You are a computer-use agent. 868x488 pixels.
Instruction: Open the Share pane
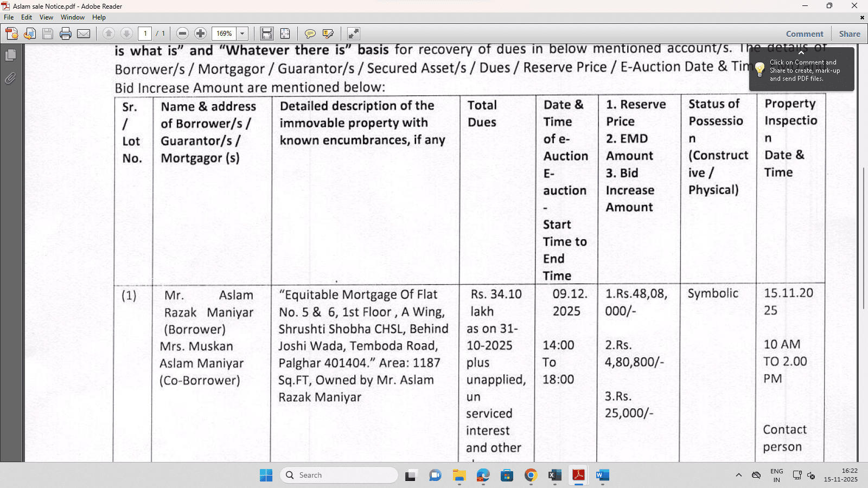click(850, 34)
